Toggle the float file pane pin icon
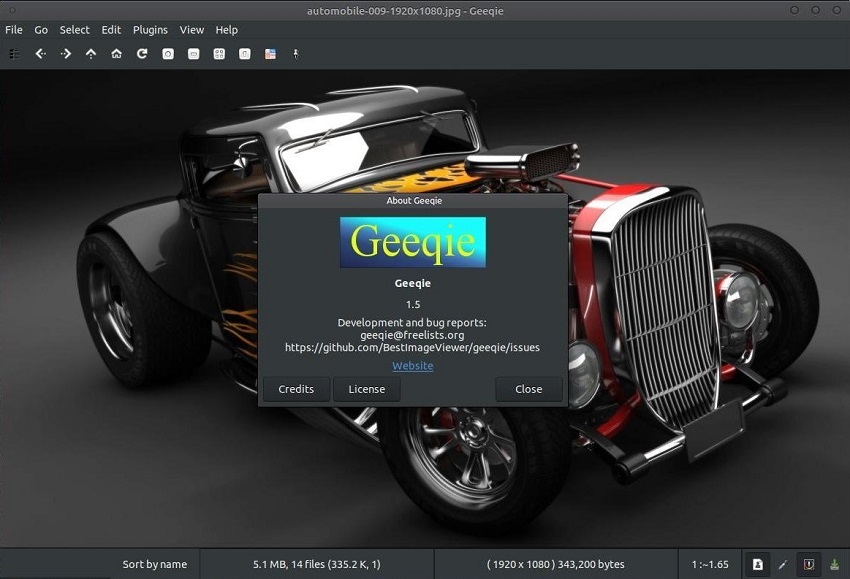 click(295, 54)
